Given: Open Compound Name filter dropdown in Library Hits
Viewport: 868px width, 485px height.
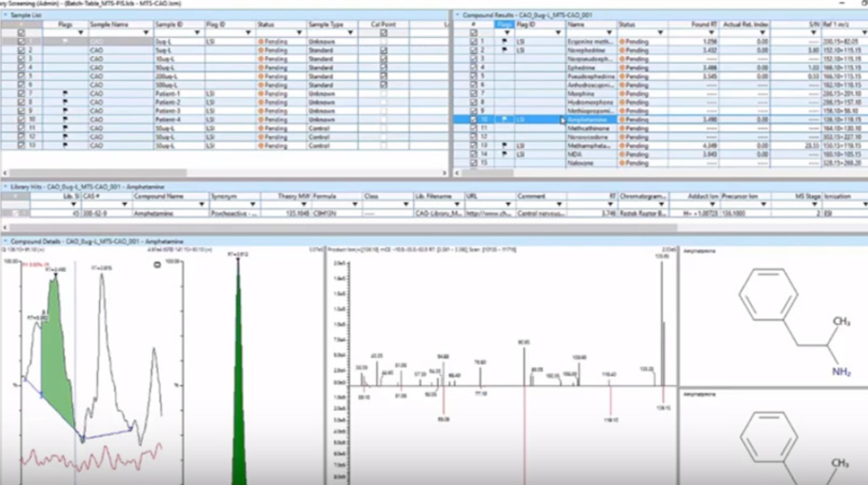Looking at the screenshot, I should click(201, 204).
